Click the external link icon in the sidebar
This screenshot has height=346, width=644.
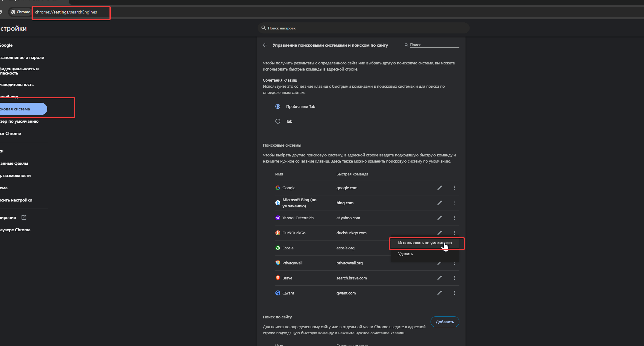tap(24, 217)
